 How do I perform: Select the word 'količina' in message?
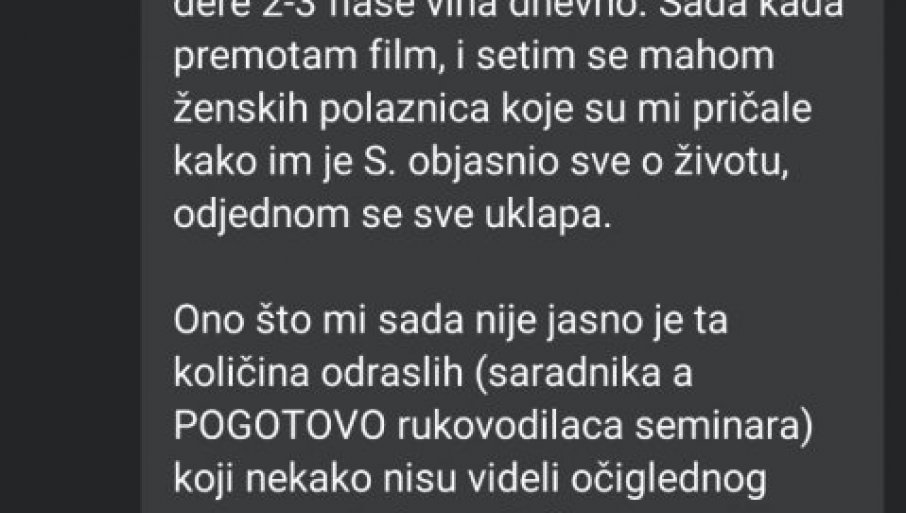242,373
